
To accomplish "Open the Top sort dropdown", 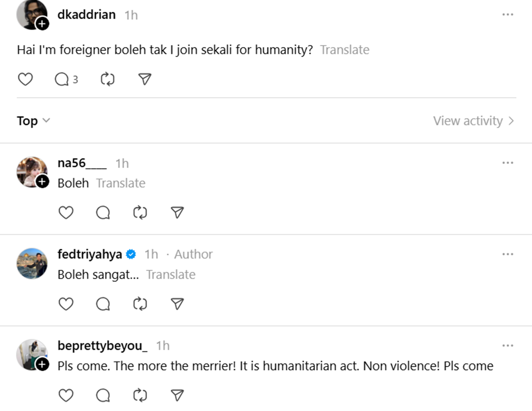I will pos(34,121).
